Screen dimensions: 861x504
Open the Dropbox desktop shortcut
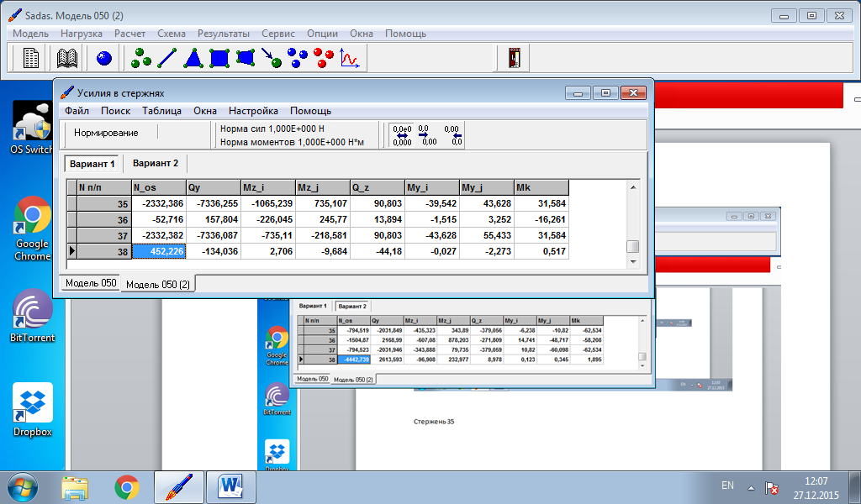(x=33, y=410)
